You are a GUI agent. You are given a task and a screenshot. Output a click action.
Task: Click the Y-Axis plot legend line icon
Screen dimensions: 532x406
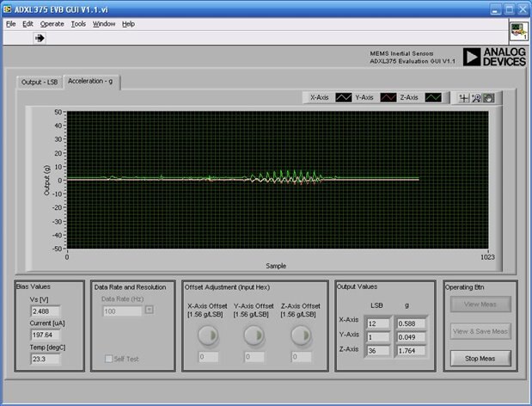pyautogui.click(x=388, y=98)
